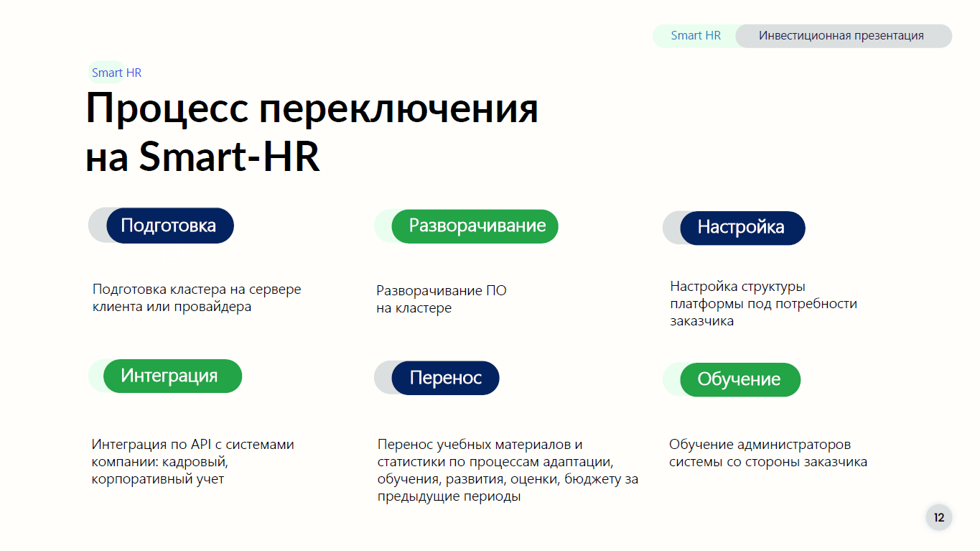
Task: Click text Разворачивание ПО на кластере
Action: [x=442, y=300]
